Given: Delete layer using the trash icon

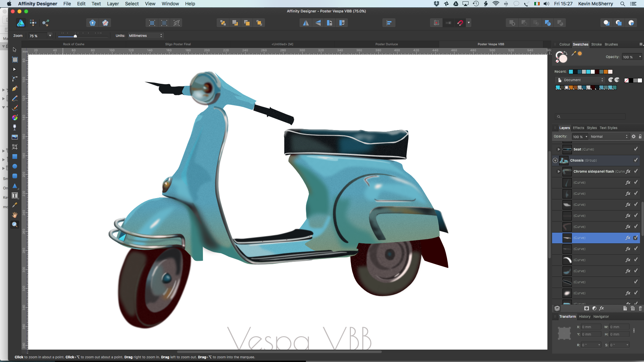Looking at the screenshot, I should pos(640,308).
